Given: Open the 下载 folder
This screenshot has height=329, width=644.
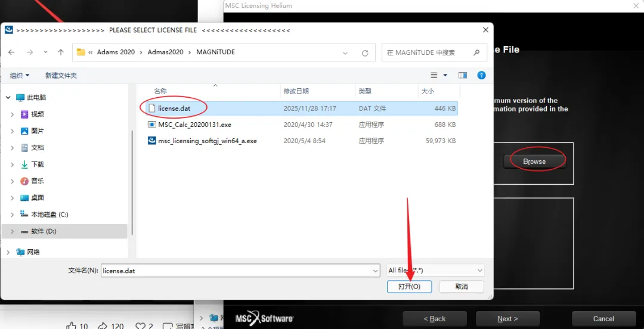Looking at the screenshot, I should pos(38,164).
